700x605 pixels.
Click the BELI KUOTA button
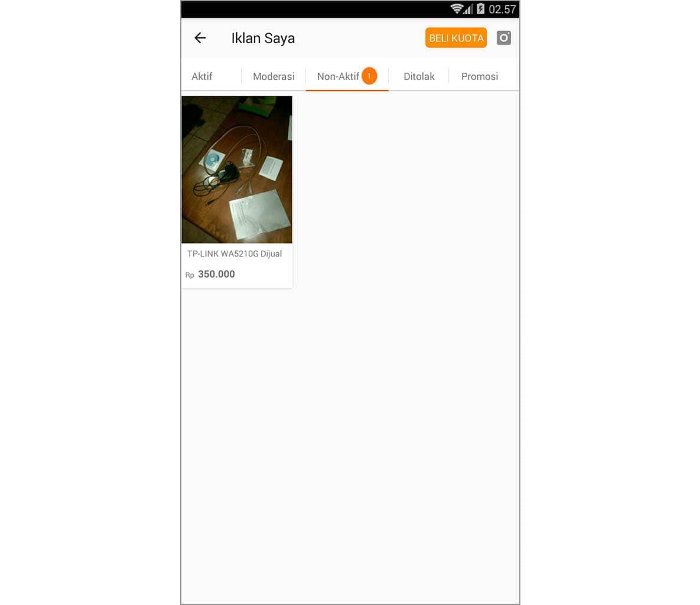pos(456,38)
